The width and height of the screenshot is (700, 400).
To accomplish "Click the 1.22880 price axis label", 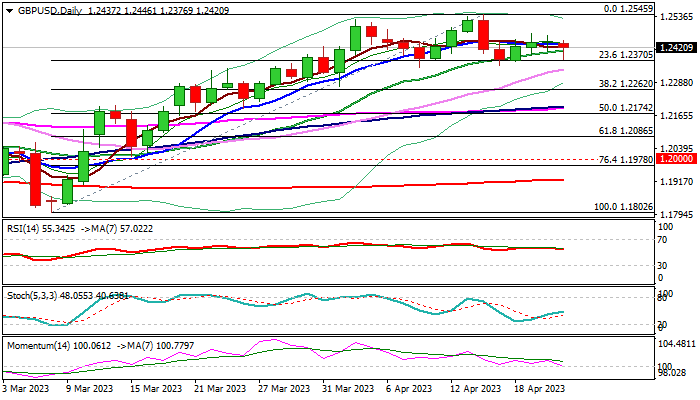I will coord(677,83).
